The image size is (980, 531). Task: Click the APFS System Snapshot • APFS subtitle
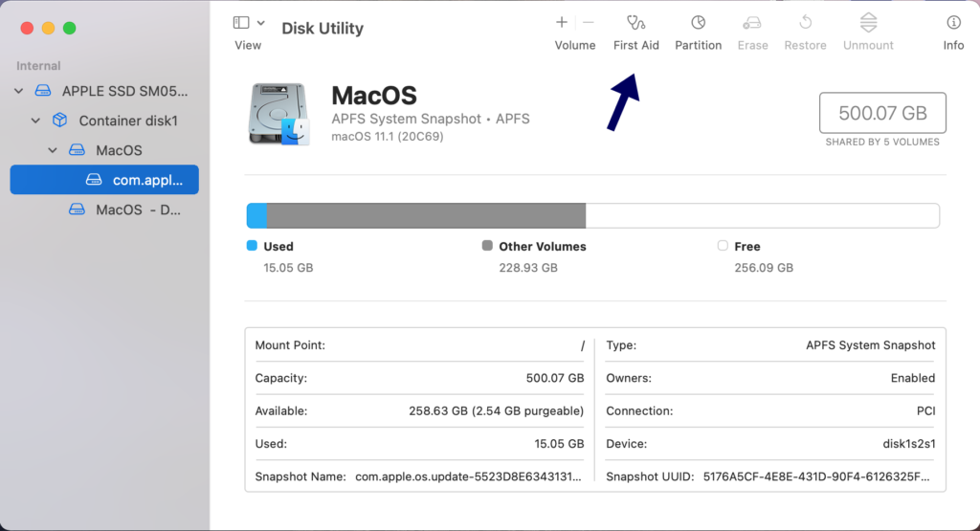point(431,119)
